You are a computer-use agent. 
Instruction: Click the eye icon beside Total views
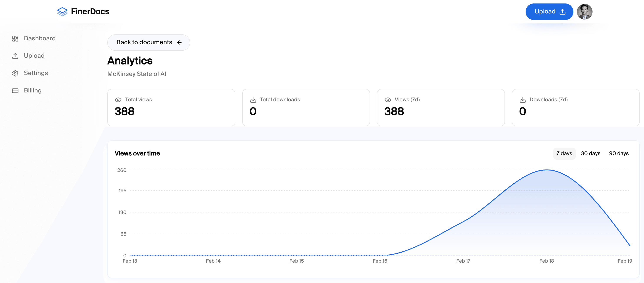pyautogui.click(x=118, y=100)
